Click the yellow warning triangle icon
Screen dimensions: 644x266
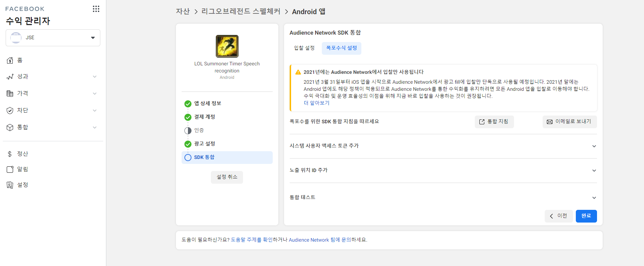[298, 72]
